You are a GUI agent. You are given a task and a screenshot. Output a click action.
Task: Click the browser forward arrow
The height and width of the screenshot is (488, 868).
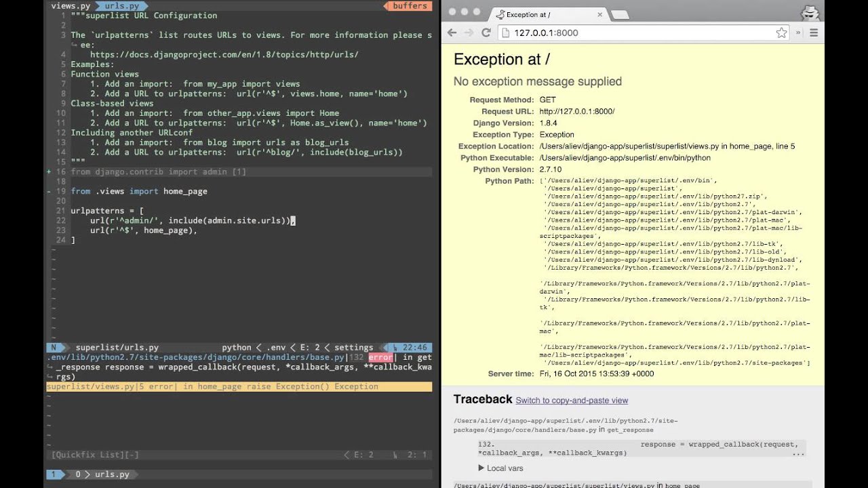469,33
